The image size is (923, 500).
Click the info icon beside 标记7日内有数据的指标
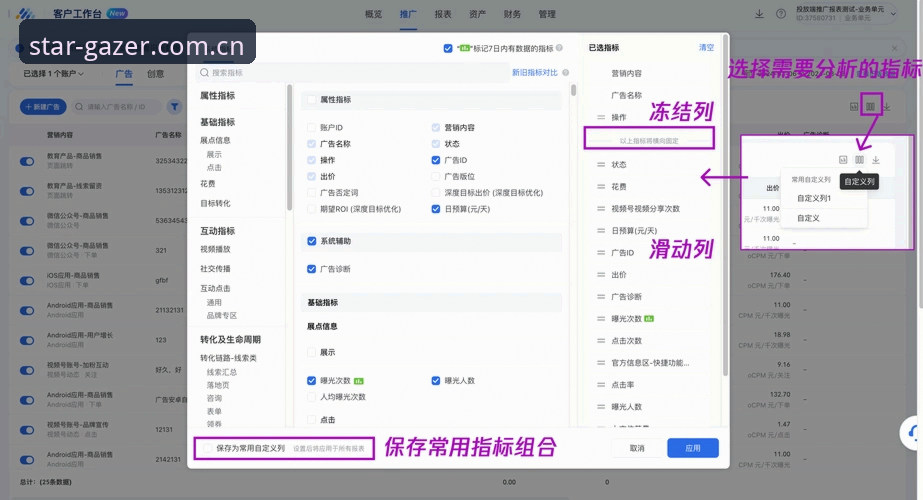pos(559,48)
